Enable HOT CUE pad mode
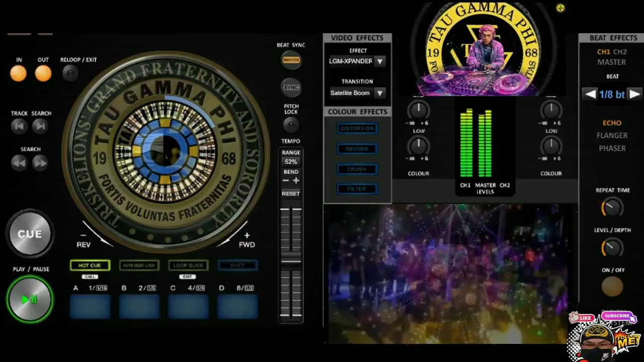 pyautogui.click(x=90, y=265)
